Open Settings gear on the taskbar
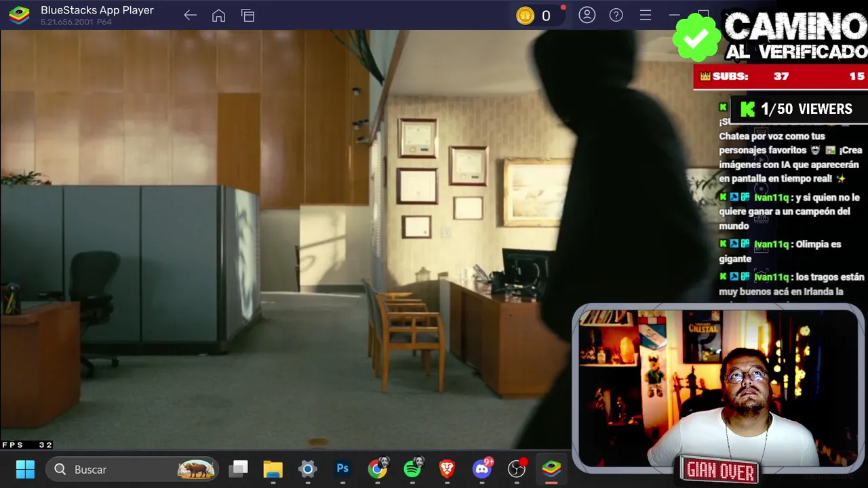The height and width of the screenshot is (488, 868). click(x=308, y=469)
